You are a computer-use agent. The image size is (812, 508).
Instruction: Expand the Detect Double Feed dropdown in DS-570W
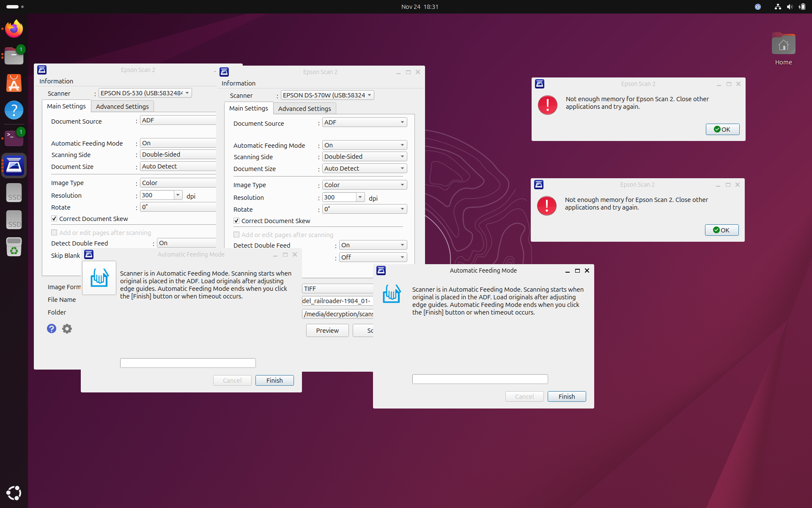point(373,245)
